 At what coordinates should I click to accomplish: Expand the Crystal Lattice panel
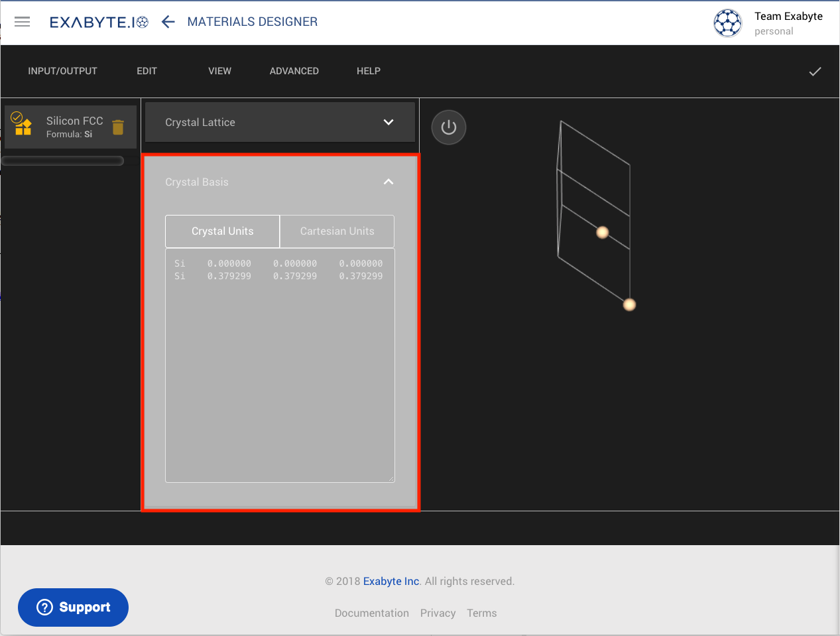(x=389, y=122)
